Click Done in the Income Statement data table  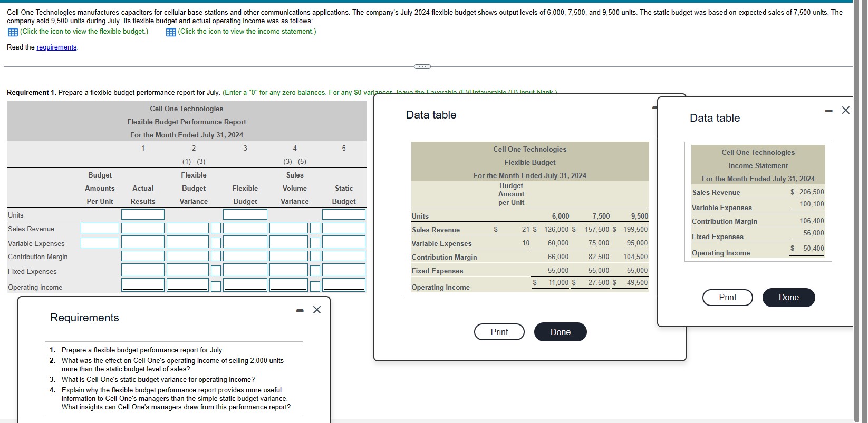coord(788,297)
